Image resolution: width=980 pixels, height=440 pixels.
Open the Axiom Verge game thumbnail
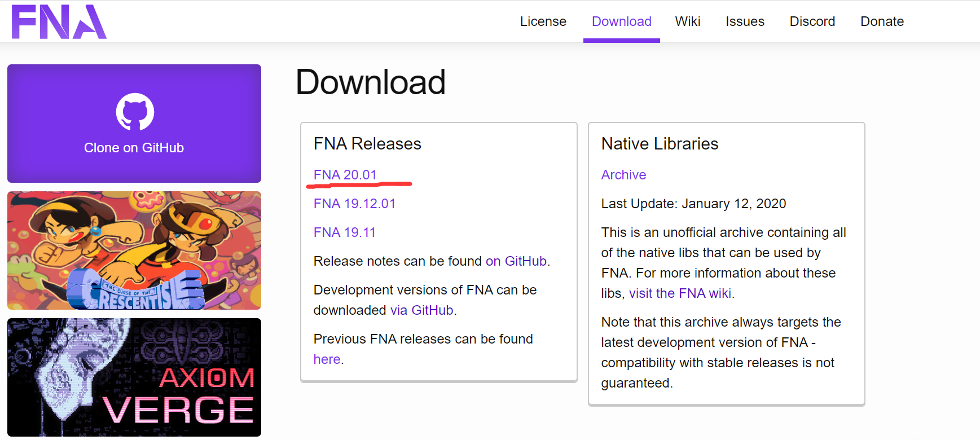click(x=134, y=377)
